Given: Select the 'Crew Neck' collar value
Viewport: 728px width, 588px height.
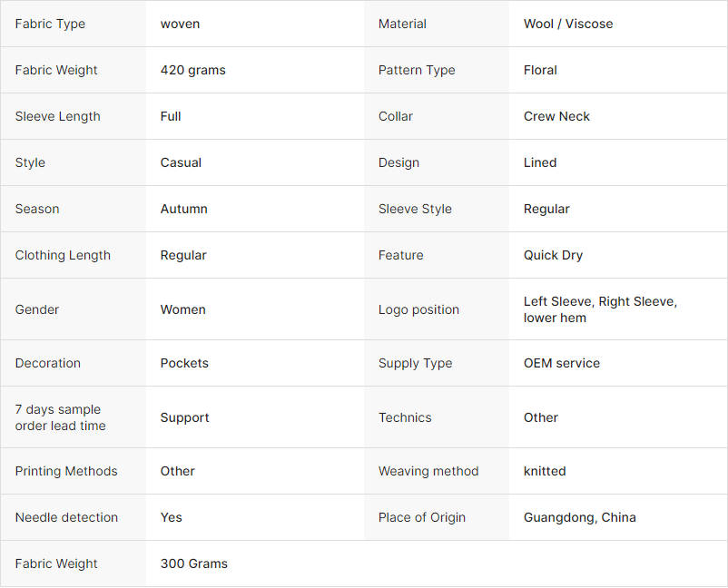Looking at the screenshot, I should click(x=556, y=116).
